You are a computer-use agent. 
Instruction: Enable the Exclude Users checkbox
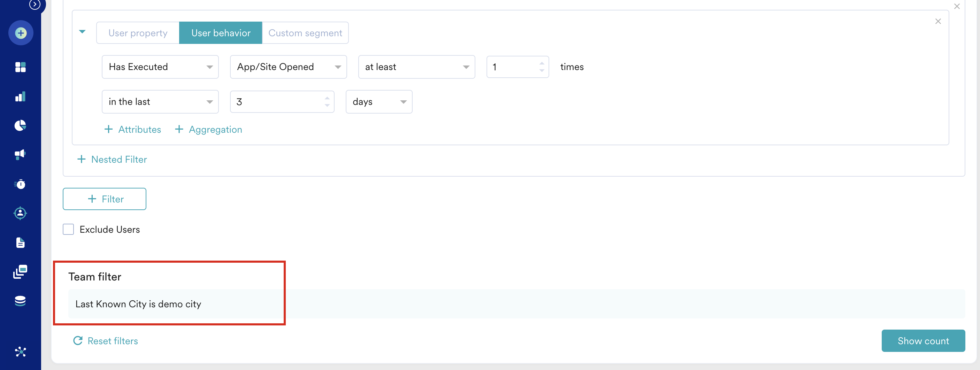pyautogui.click(x=68, y=229)
